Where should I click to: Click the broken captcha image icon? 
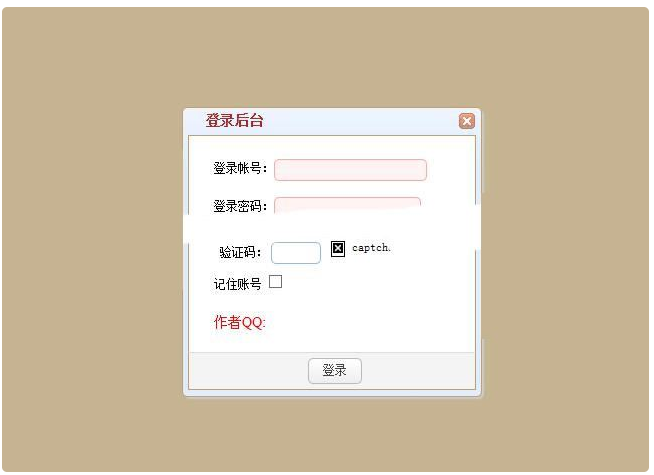click(338, 249)
